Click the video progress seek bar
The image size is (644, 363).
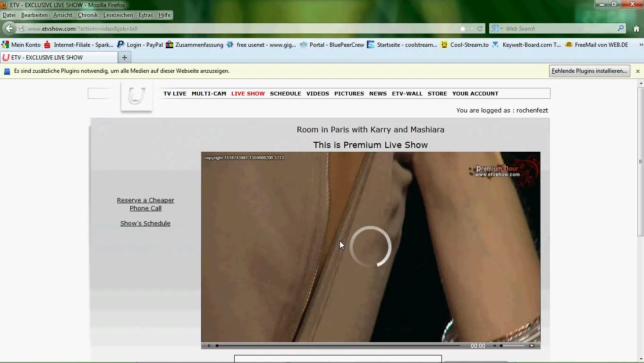[338, 346]
